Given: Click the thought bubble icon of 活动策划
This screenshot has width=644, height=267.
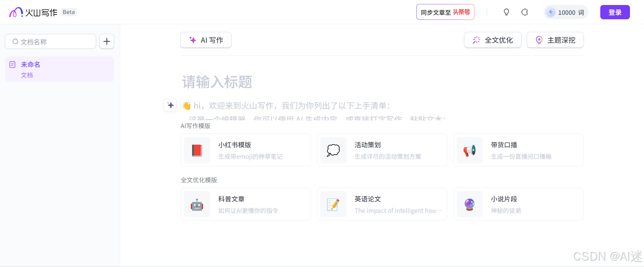Looking at the screenshot, I should [333, 150].
